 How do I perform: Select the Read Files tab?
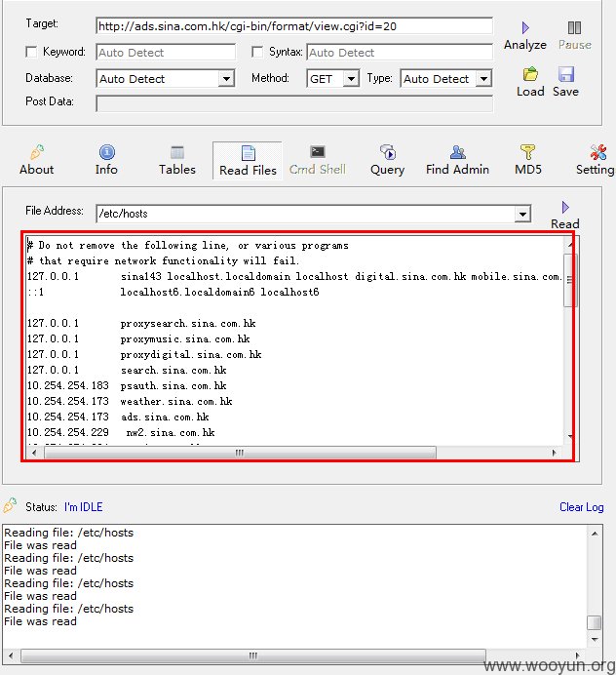(248, 161)
